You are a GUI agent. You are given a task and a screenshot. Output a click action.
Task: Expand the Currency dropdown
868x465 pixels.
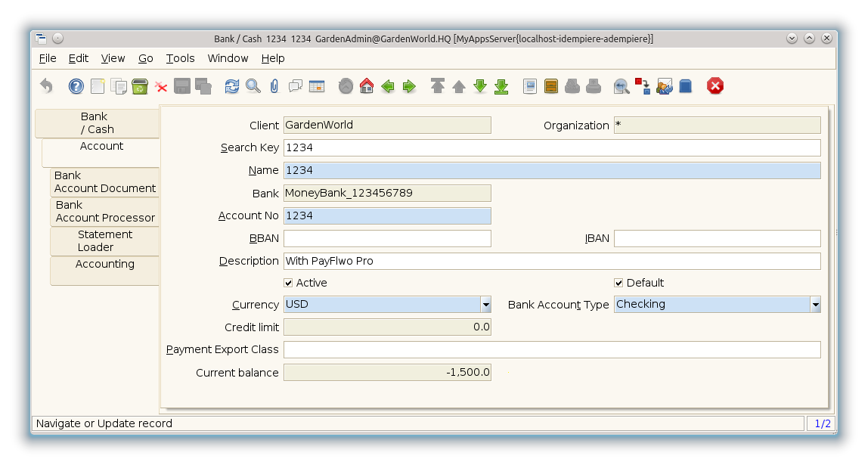(x=485, y=305)
